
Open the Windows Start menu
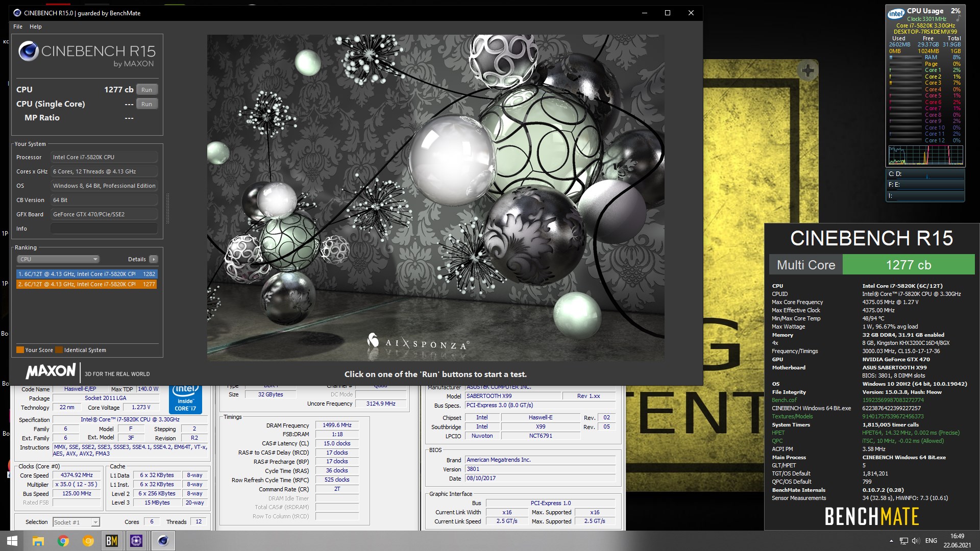pyautogui.click(x=12, y=541)
